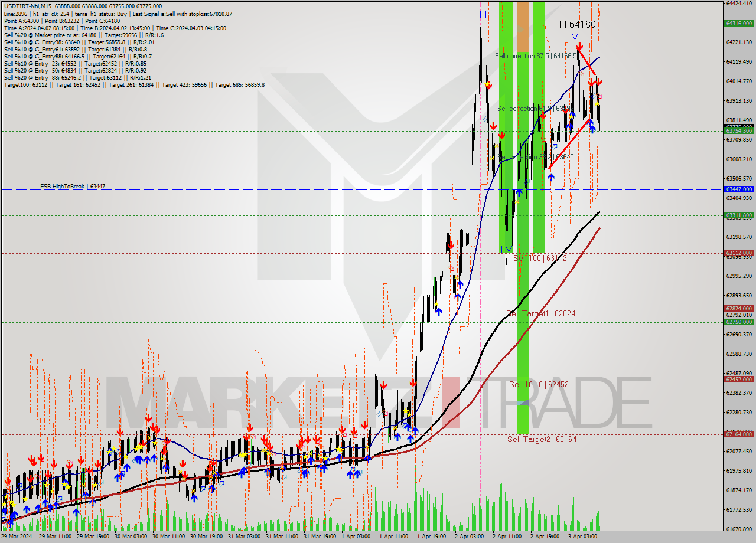The width and height of the screenshot is (756, 543).
Task: Click the red 63112.000 price tag
Action: [738, 253]
